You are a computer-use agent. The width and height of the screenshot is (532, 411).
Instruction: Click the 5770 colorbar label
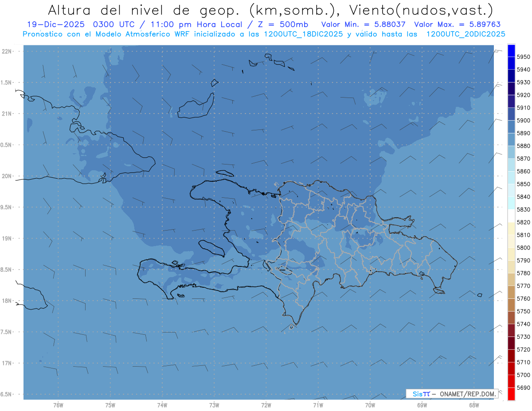pos(524,286)
